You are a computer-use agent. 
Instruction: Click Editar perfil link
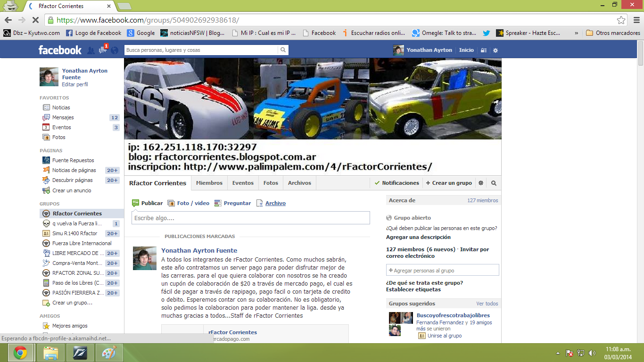[75, 84]
